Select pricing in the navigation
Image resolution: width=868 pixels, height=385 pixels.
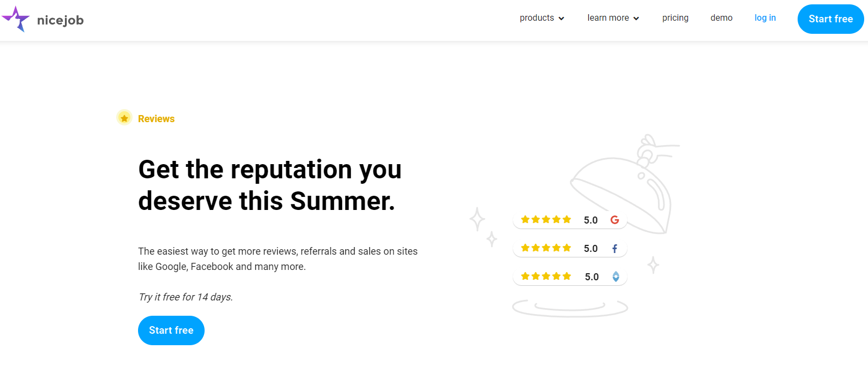675,17
